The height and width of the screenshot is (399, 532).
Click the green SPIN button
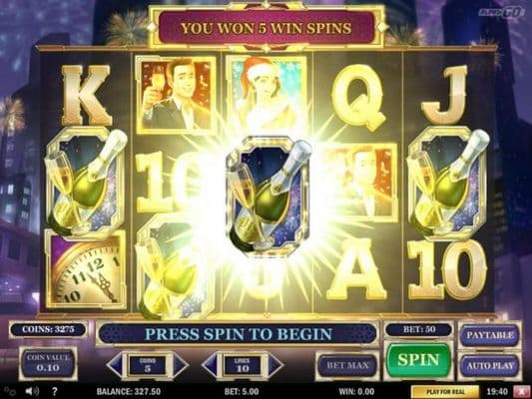(418, 360)
